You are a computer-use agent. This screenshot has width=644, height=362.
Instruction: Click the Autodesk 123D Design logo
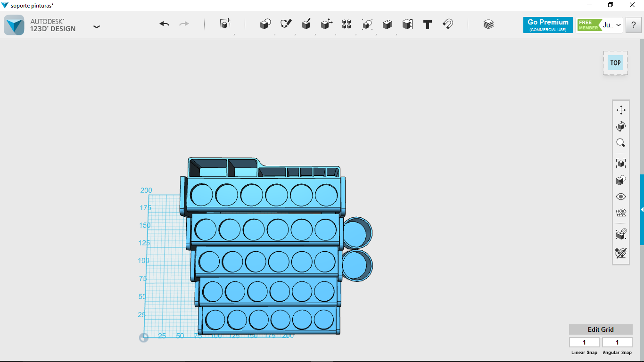click(14, 25)
